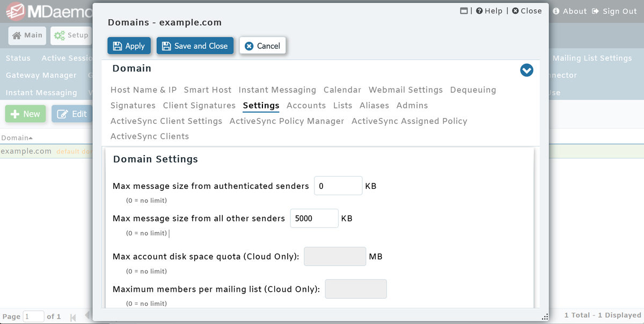This screenshot has height=324, width=644.
Task: Click all other senders size field
Action: tap(314, 218)
